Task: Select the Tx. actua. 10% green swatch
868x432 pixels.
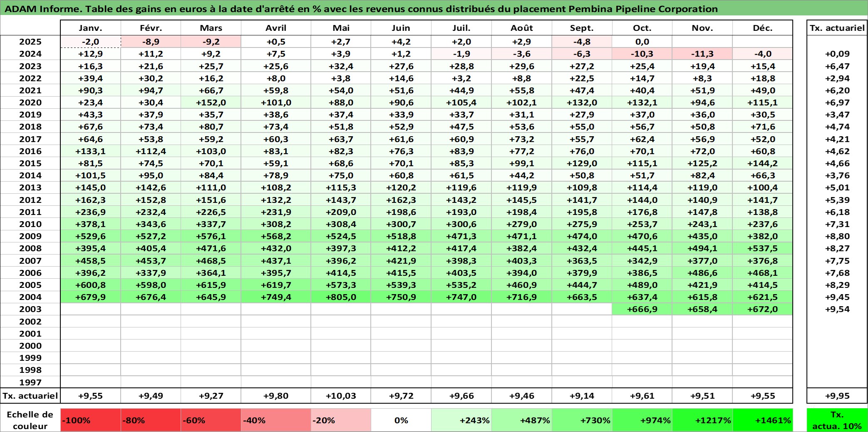Action: (837, 420)
